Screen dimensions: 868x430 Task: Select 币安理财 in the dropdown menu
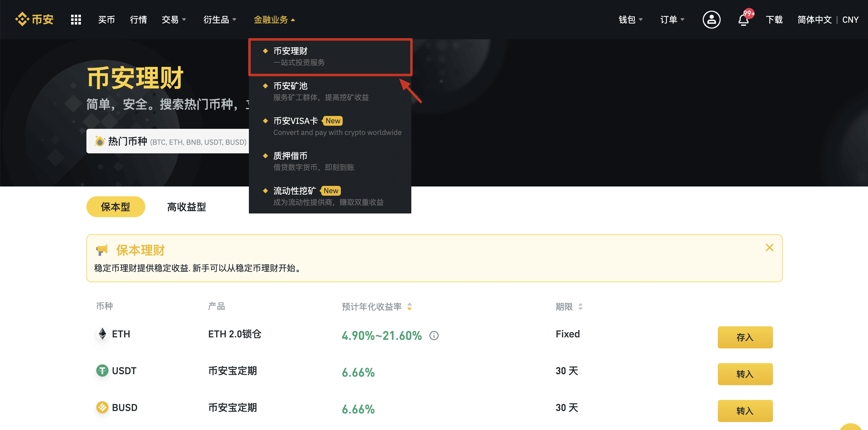pos(330,57)
